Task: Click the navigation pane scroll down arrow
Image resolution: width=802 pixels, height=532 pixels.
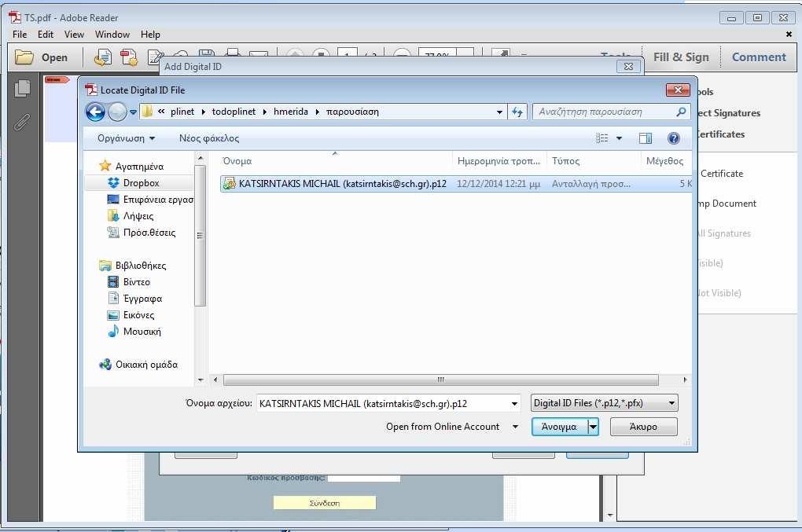Action: tap(200, 380)
